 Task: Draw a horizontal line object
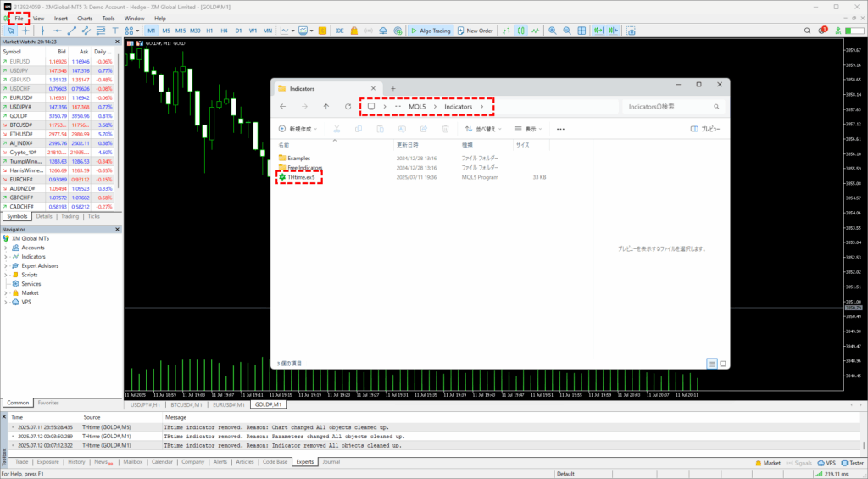point(57,31)
